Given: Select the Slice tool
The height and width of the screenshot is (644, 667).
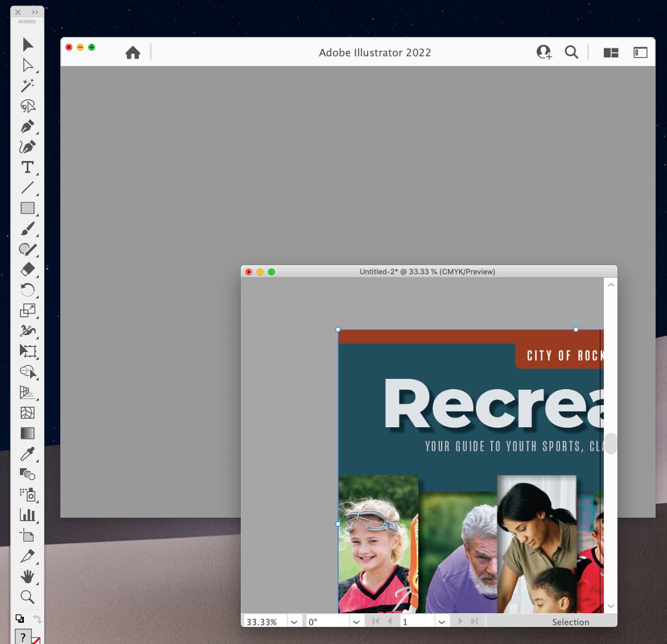Looking at the screenshot, I should pyautogui.click(x=28, y=555).
